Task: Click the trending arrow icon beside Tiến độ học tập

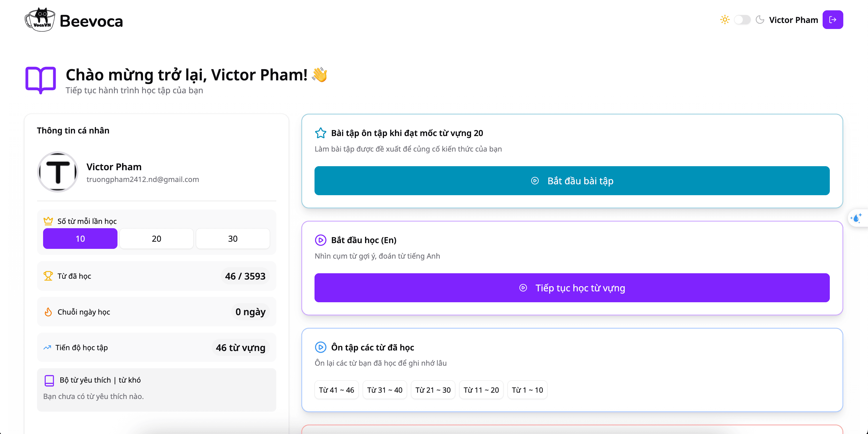Action: coord(47,348)
